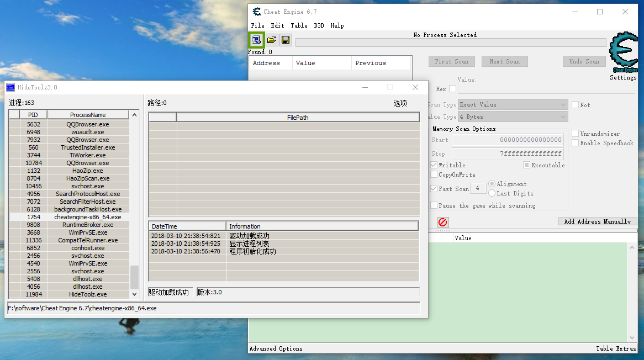This screenshot has height=360, width=644.
Task: Open the 选项 menu in HideToolz
Action: 400,103
